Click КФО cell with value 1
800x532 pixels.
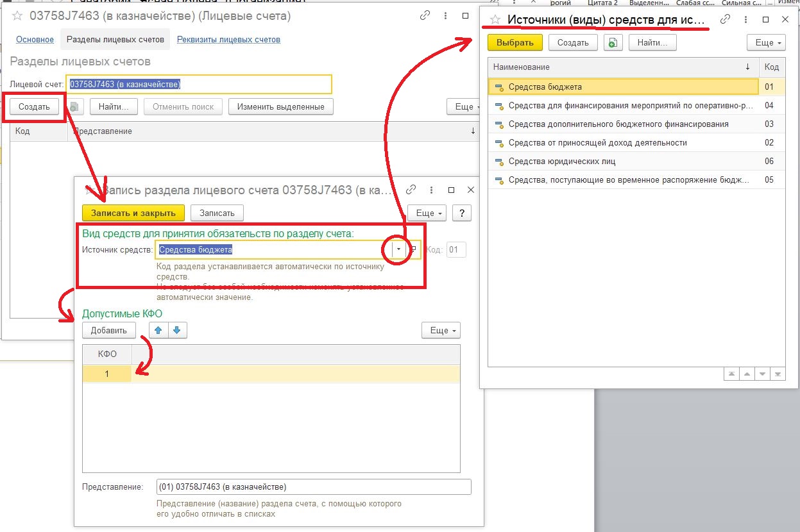click(107, 374)
